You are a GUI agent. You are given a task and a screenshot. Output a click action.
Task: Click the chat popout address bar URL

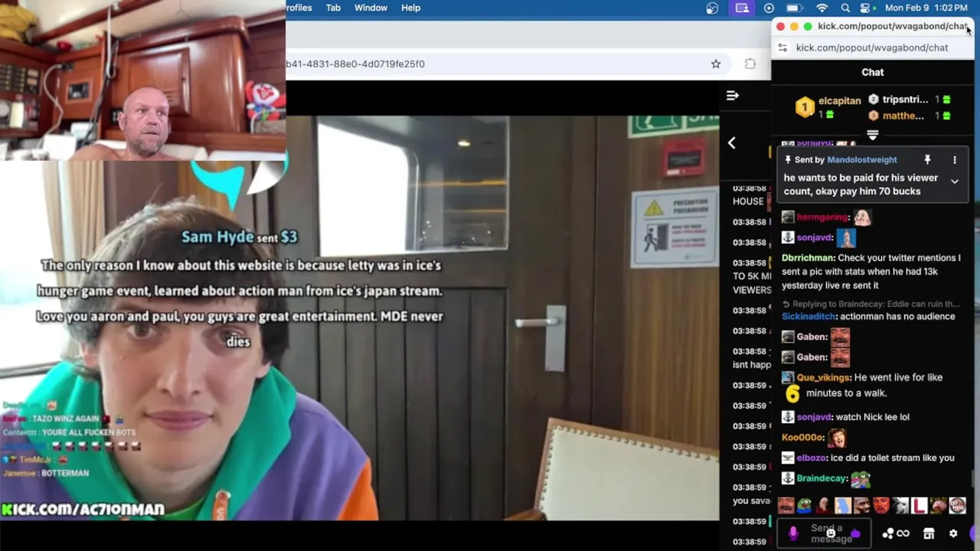[x=872, y=47]
